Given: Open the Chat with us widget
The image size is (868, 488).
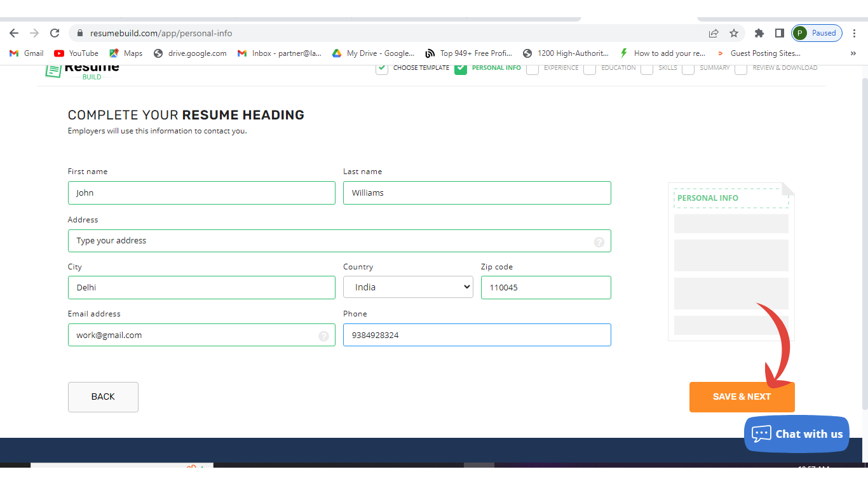Looking at the screenshot, I should pyautogui.click(x=796, y=434).
